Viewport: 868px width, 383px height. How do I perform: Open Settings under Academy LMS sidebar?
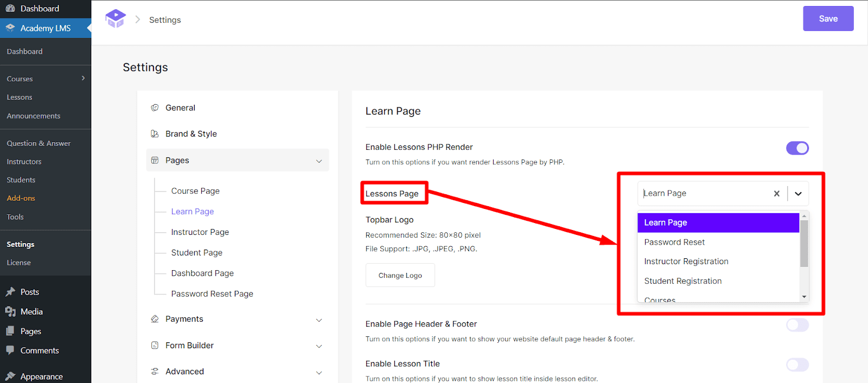tap(21, 244)
